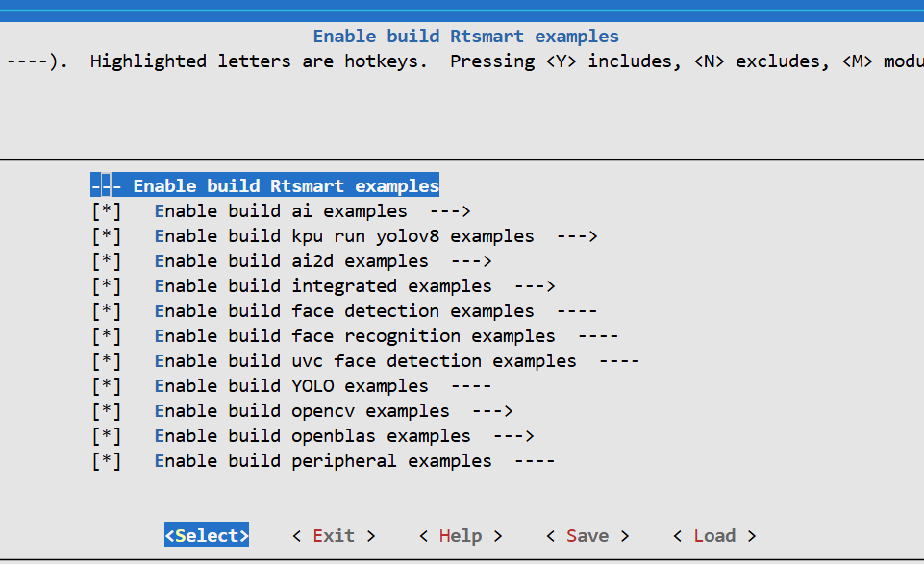
Task: Click the Load button
Action: point(714,536)
